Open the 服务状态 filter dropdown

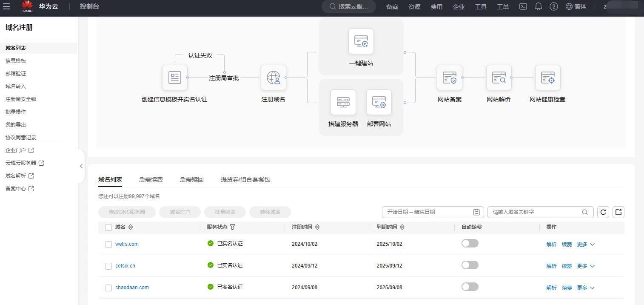[x=233, y=227]
